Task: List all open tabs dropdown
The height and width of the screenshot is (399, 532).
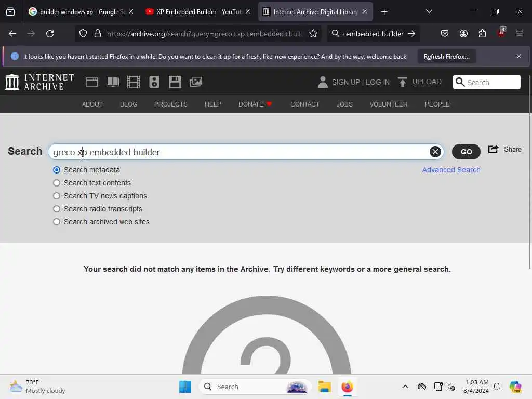Action: pos(429,12)
